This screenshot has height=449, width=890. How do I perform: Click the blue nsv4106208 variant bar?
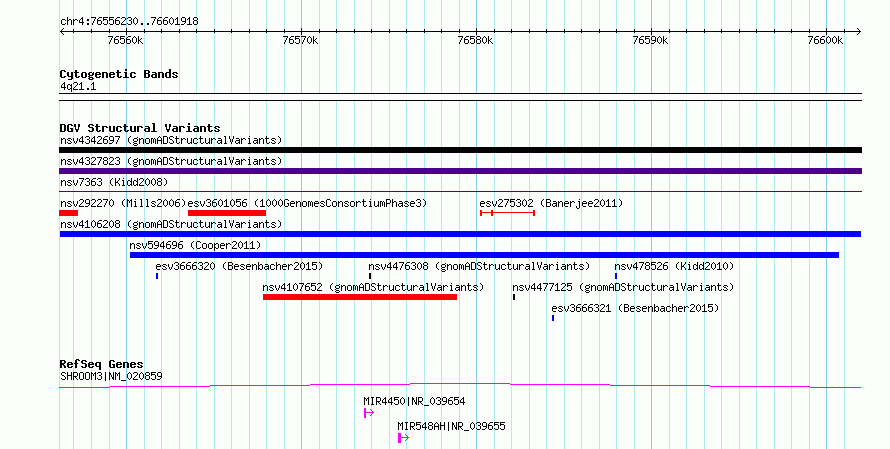(x=460, y=234)
